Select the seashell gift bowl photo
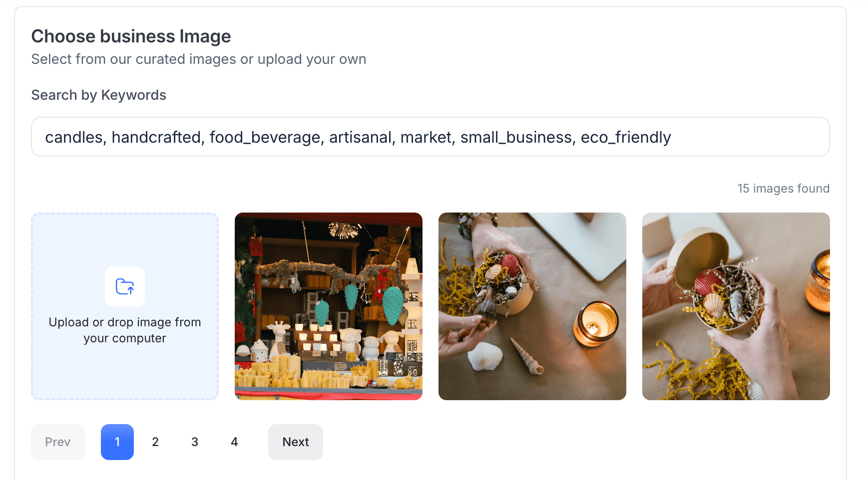 [x=532, y=306]
